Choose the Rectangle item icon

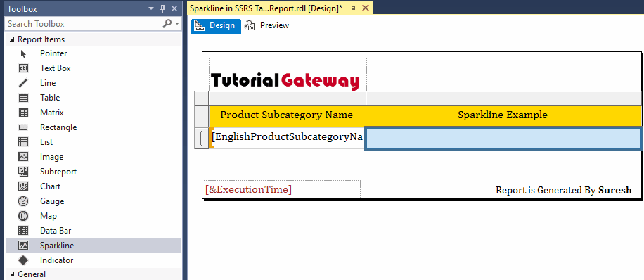coord(23,127)
